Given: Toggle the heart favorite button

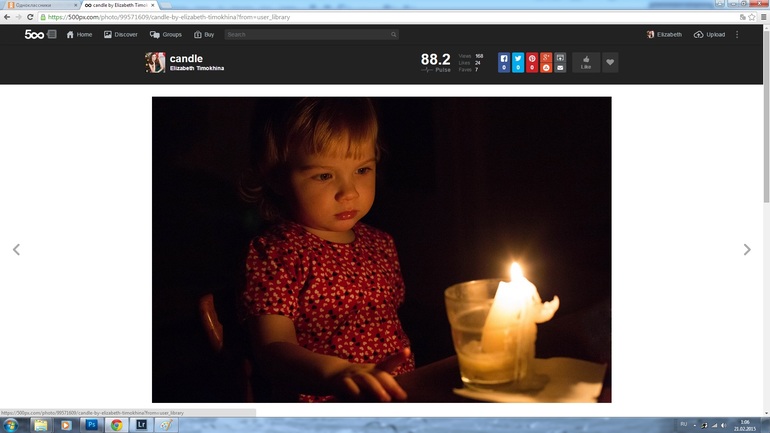Looking at the screenshot, I should click(x=610, y=62).
